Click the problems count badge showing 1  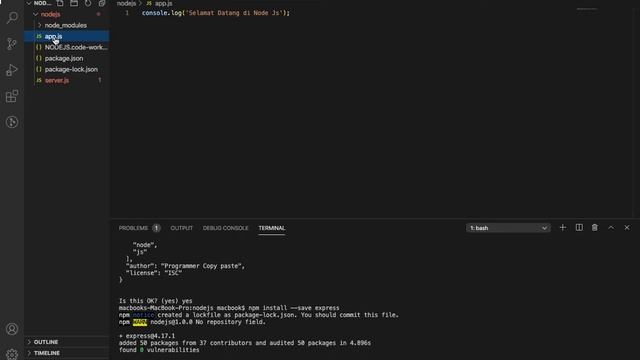[x=156, y=228]
